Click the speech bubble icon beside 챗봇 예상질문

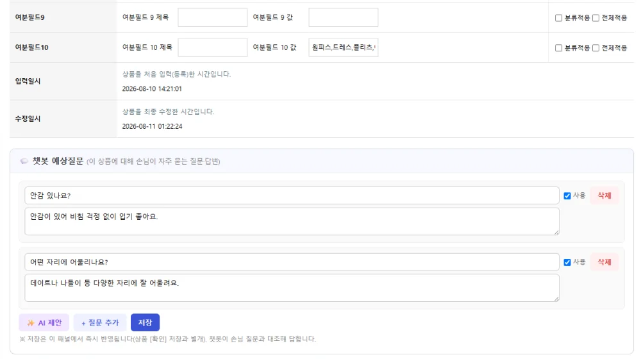24,161
